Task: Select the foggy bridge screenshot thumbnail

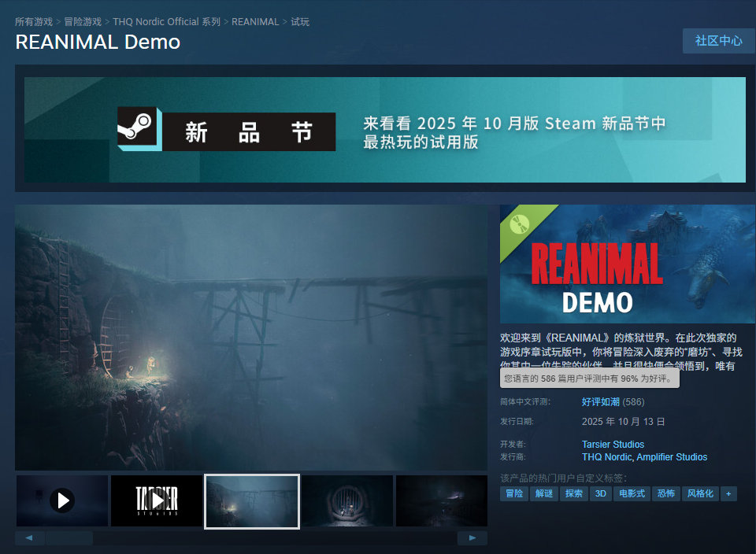Action: (x=252, y=501)
